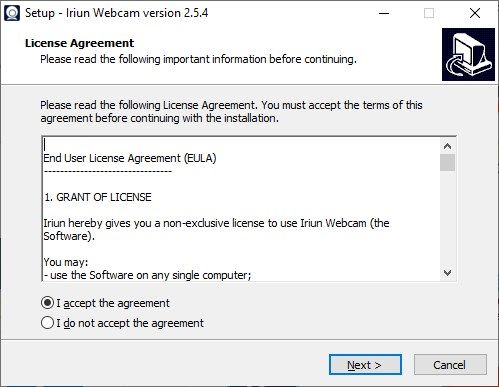Click the Next button to continue
Viewport: 499px width, 387px height.
pos(365,365)
